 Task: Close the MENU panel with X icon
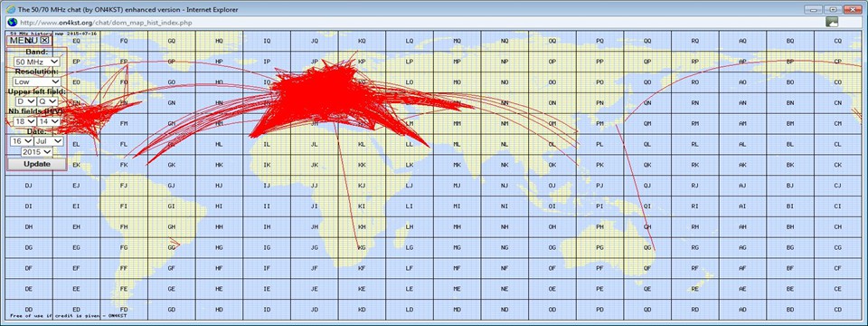click(45, 40)
